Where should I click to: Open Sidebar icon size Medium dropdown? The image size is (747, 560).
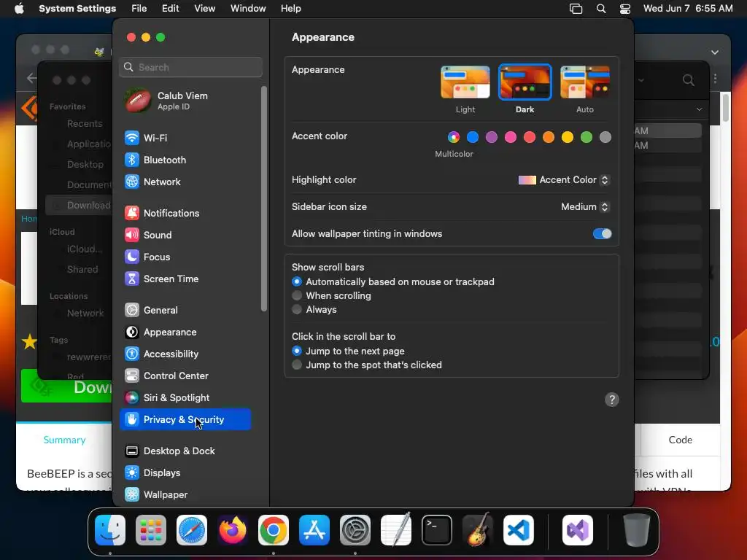(x=586, y=206)
